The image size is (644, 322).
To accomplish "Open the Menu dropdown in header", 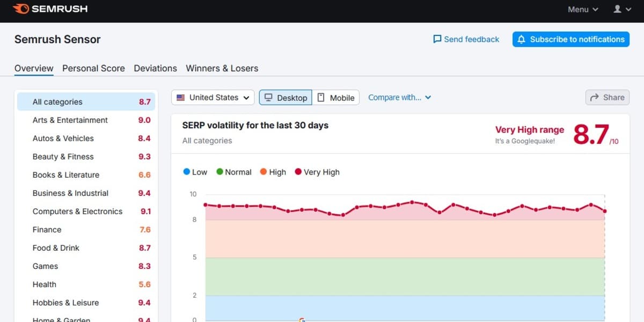I will pyautogui.click(x=583, y=9).
